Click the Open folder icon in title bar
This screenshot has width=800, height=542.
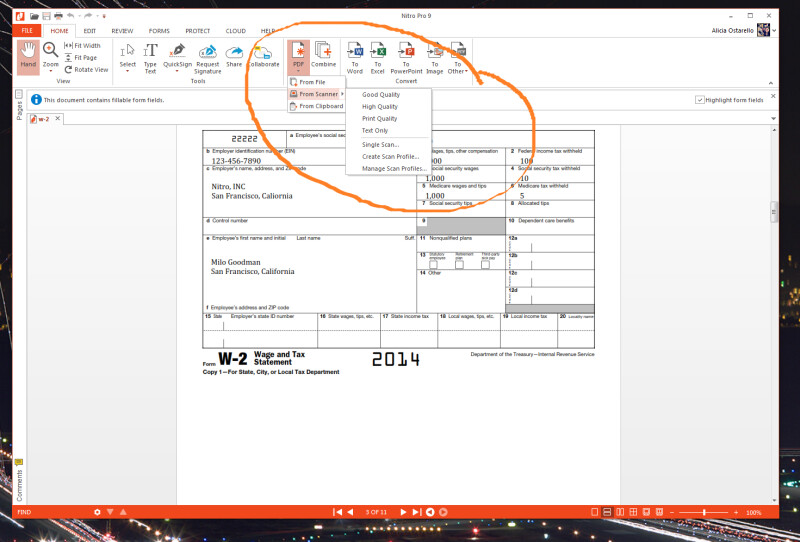[34, 16]
